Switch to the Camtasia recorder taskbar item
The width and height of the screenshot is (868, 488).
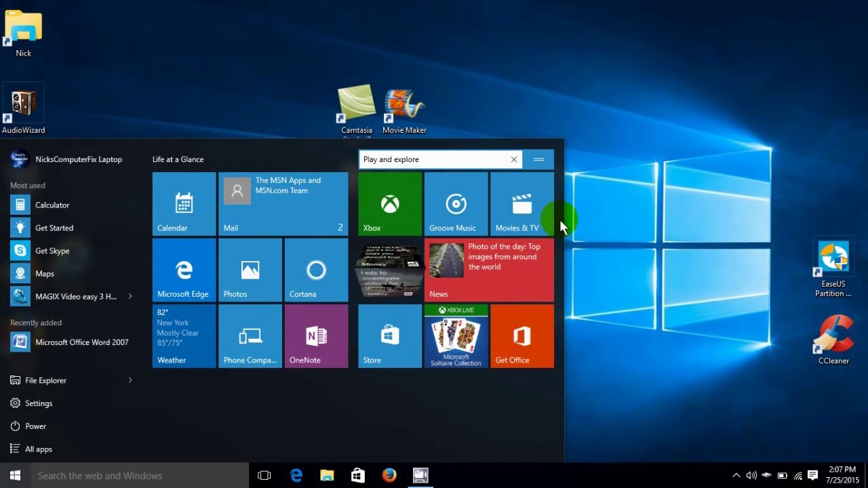pos(420,475)
